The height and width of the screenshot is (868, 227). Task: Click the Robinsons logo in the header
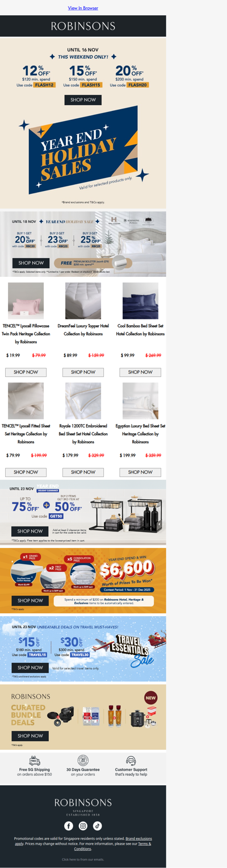[x=83, y=26]
